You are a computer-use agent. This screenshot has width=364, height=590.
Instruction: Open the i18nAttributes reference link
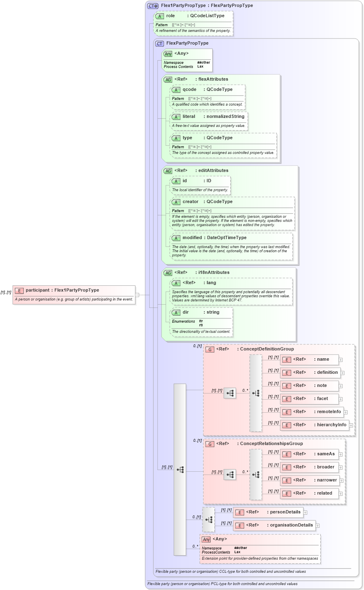(x=214, y=272)
